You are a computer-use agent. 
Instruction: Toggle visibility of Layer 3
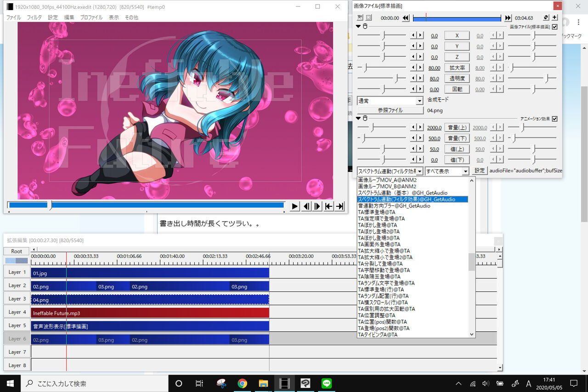pyautogui.click(x=17, y=299)
